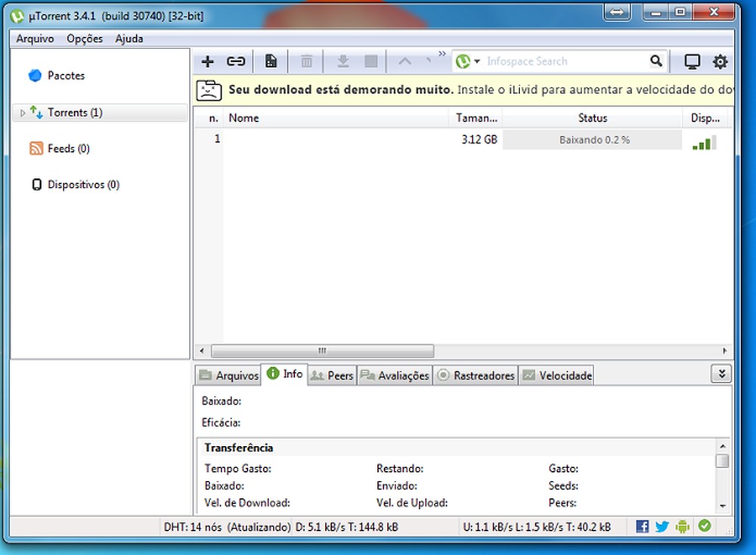The image size is (756, 555).
Task: Open the Opções menu
Action: click(x=85, y=39)
